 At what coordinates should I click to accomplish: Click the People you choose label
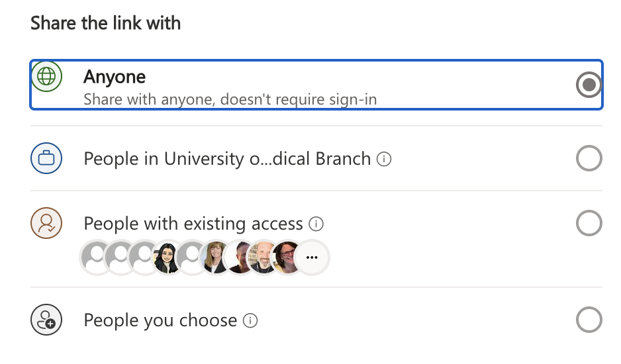click(x=160, y=321)
